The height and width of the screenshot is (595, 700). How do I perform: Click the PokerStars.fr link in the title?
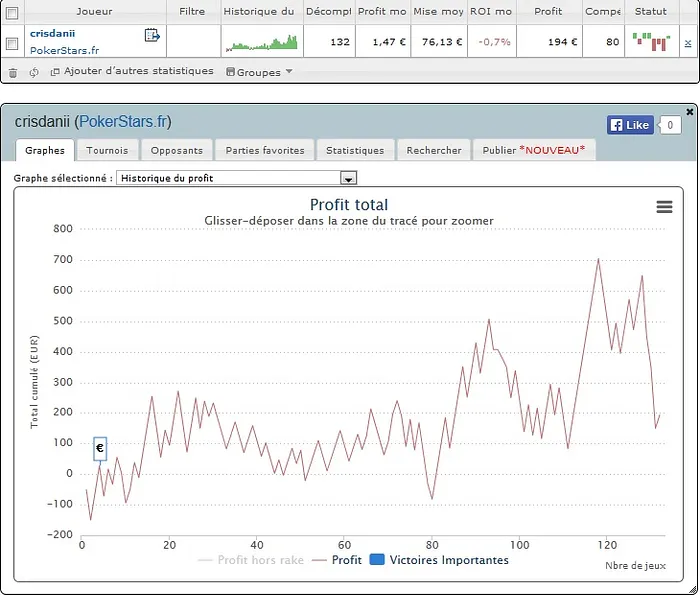(126, 122)
